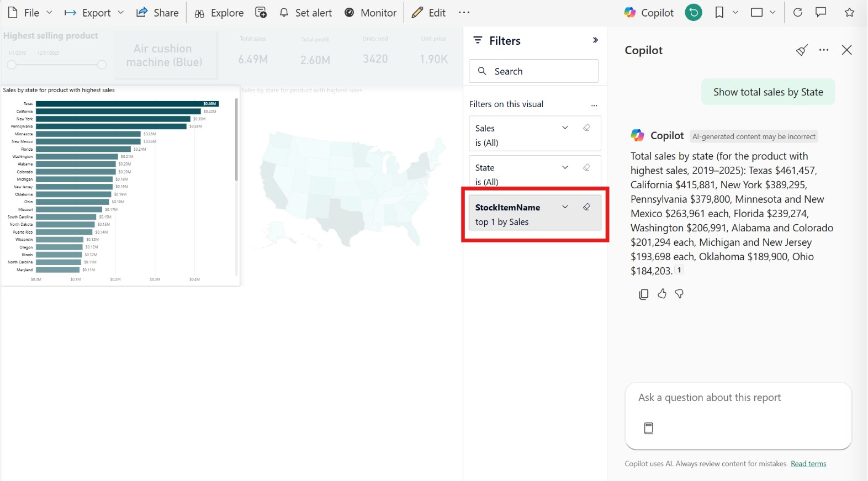Click the View layout rectangle icon

click(757, 12)
